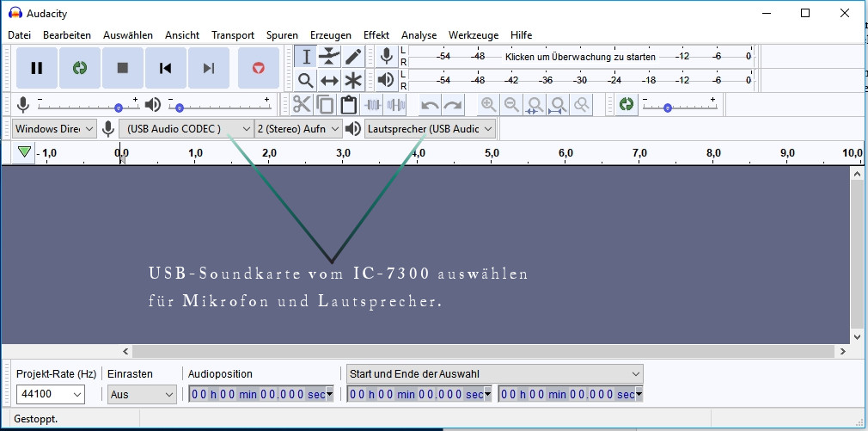
Task: Open the Windows DirectSound host dropdown
Action: [x=54, y=129]
